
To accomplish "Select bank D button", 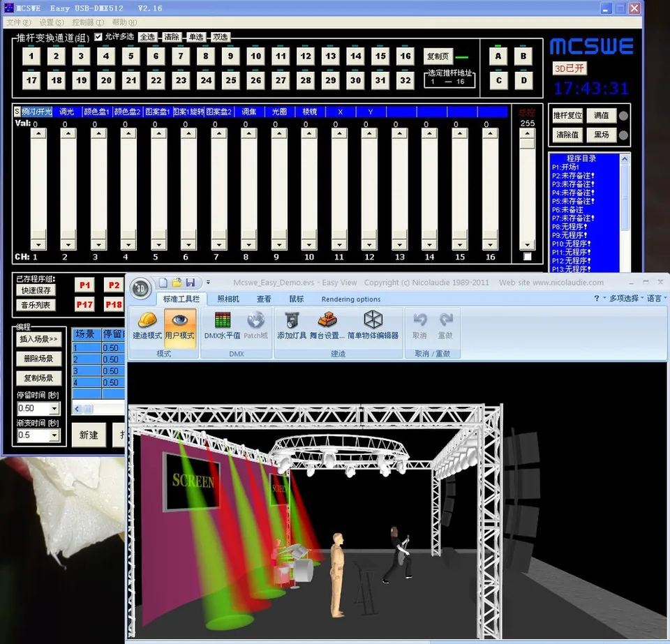I will click(x=524, y=80).
